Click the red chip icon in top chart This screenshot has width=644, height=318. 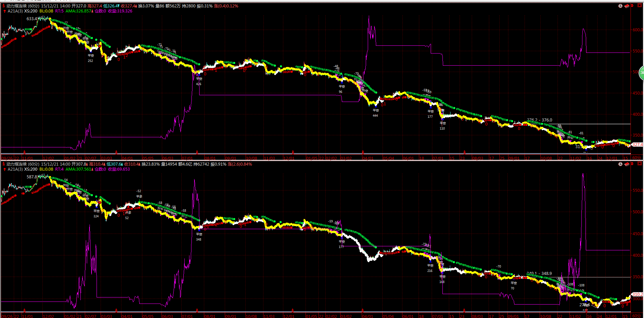click(x=627, y=6)
